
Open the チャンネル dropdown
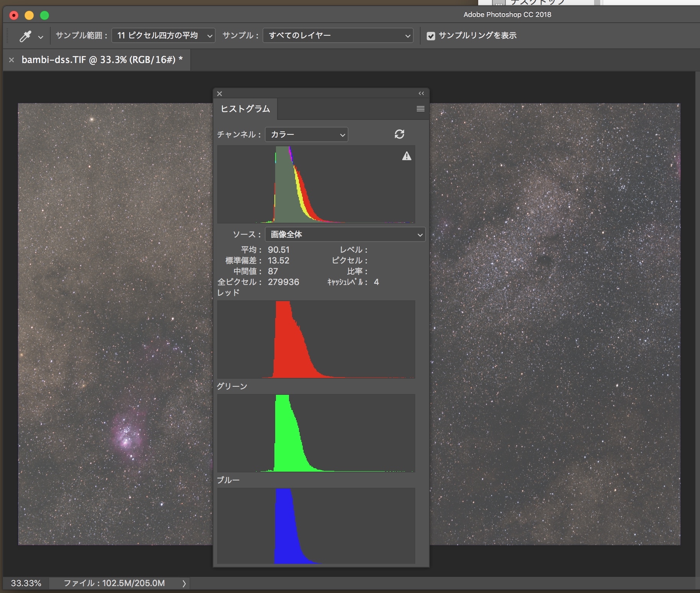[306, 134]
